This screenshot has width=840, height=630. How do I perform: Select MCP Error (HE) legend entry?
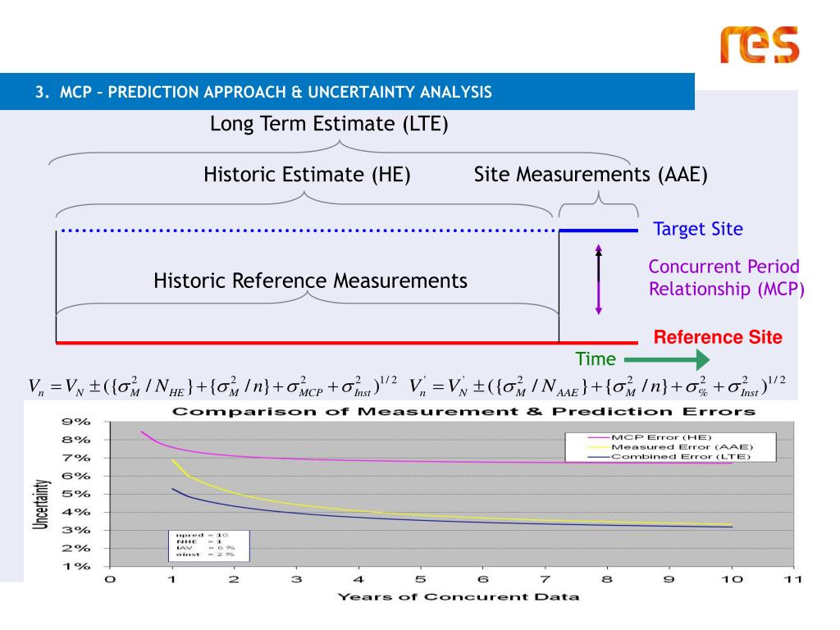click(x=650, y=437)
